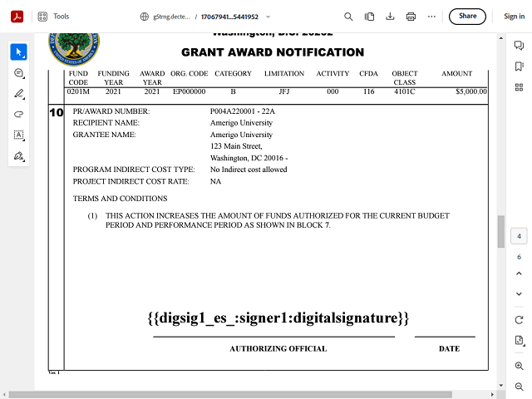
Task: Choose the freehand draw loop tool
Action: point(18,115)
